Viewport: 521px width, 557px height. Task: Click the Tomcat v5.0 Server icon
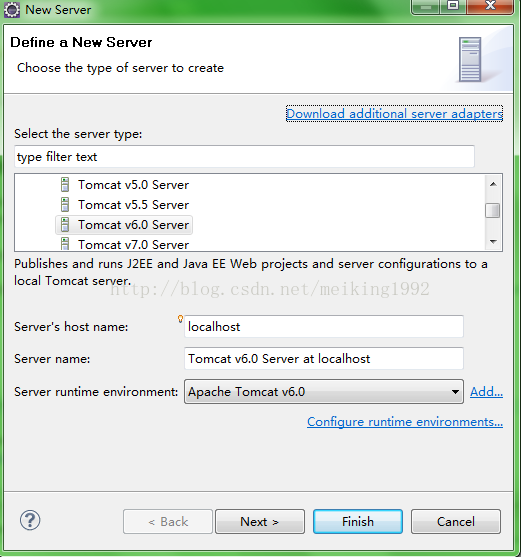[65, 185]
